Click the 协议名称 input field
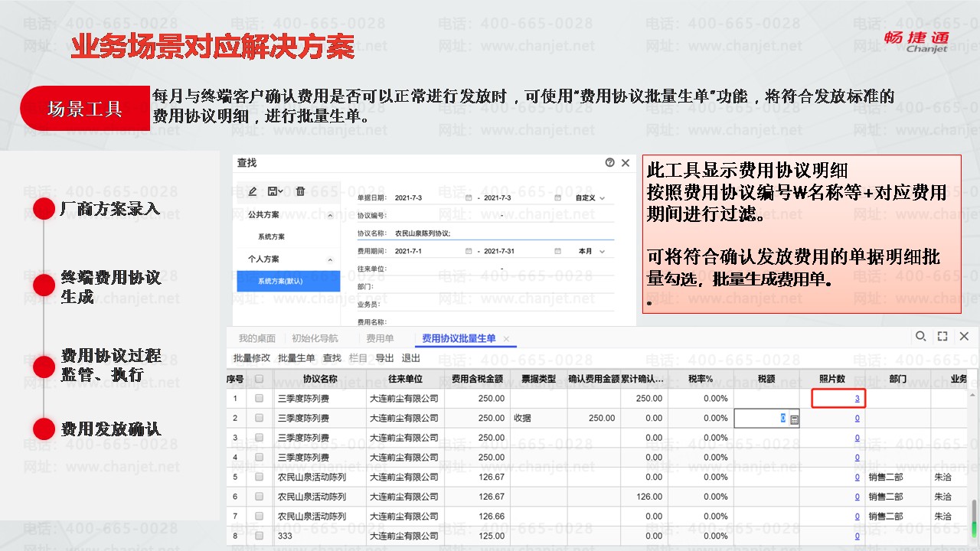Screen dimensions: 980x551 click(504, 233)
